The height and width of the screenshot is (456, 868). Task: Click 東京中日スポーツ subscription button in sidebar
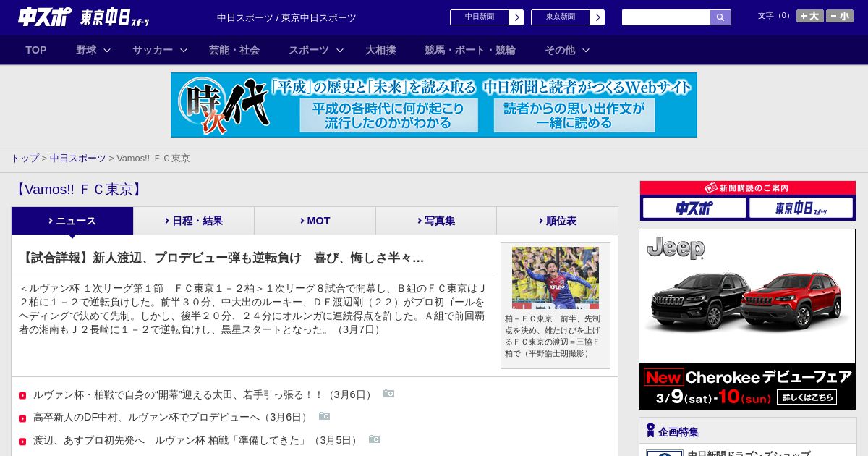[x=801, y=208]
